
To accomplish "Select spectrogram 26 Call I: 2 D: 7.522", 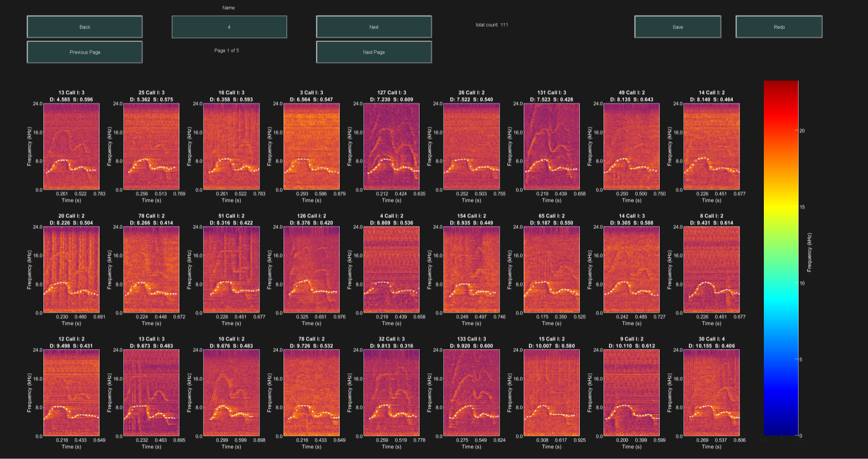I will [471, 146].
